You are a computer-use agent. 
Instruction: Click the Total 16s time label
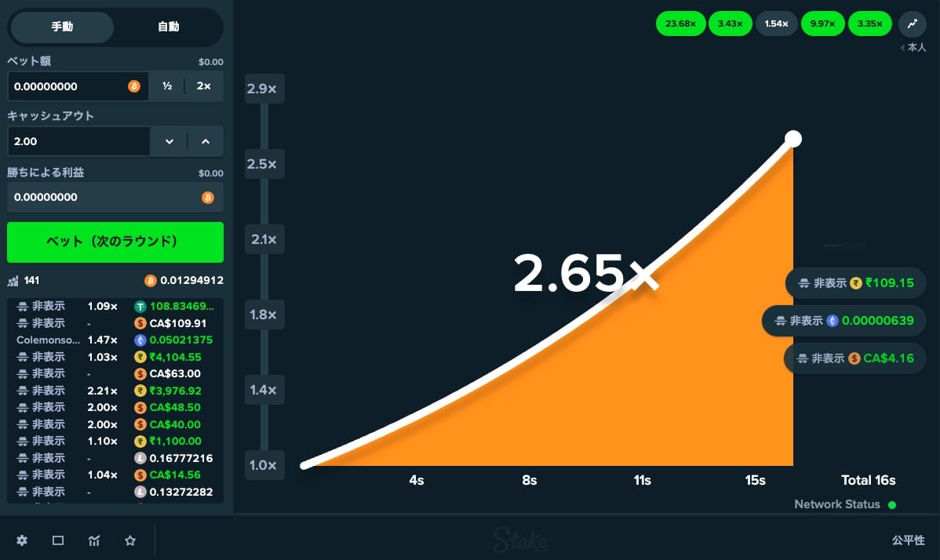point(868,480)
